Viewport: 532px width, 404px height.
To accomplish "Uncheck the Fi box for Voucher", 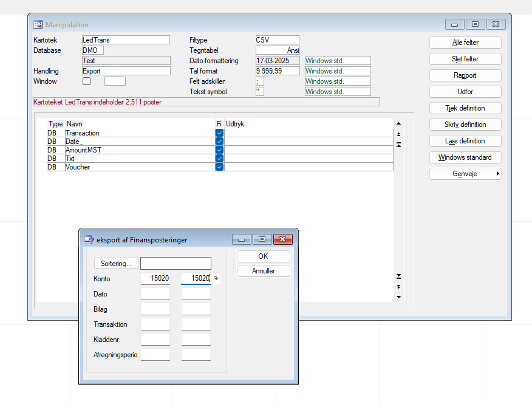I will coord(219,166).
